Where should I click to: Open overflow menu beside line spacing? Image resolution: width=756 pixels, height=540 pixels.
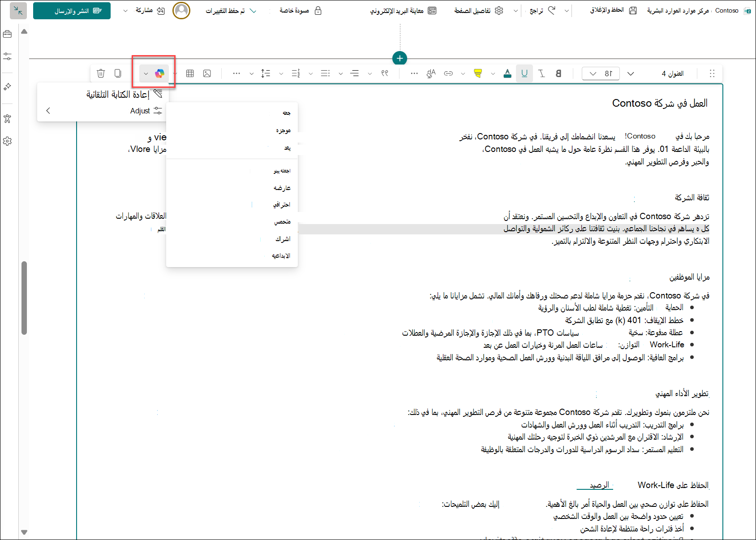click(x=236, y=73)
